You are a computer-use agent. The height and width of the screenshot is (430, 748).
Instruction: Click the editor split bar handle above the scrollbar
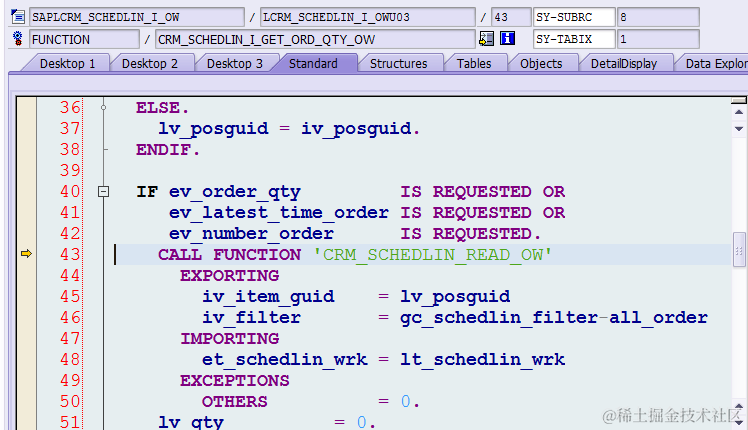(x=739, y=100)
